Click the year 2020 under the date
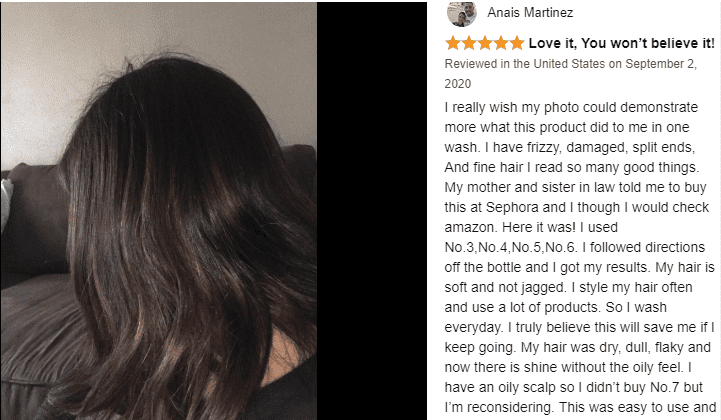 click(x=458, y=84)
